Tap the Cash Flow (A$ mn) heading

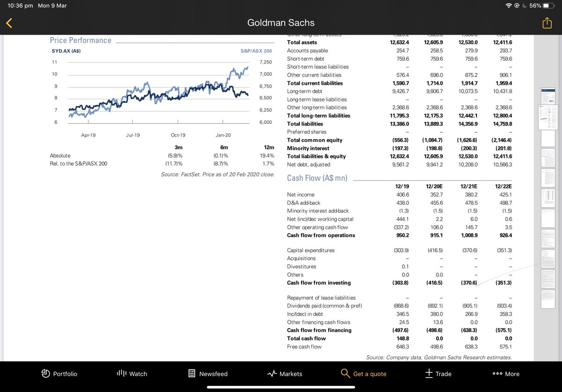317,178
